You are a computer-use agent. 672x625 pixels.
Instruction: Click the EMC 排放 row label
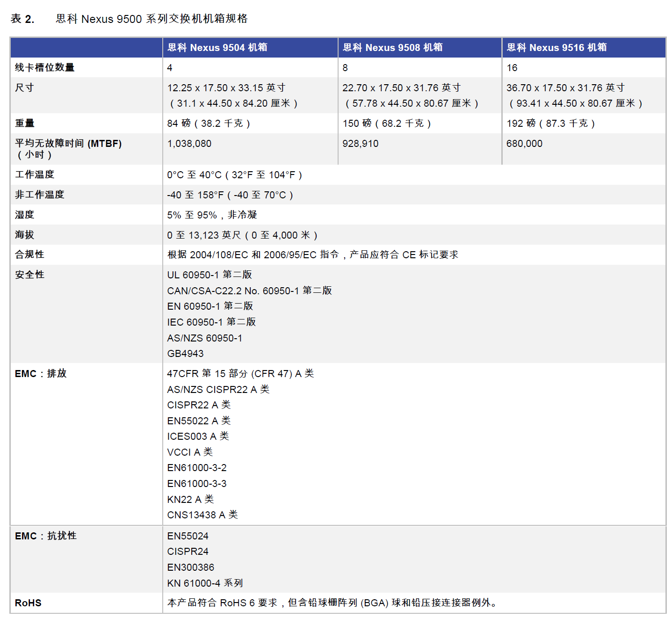36,373
